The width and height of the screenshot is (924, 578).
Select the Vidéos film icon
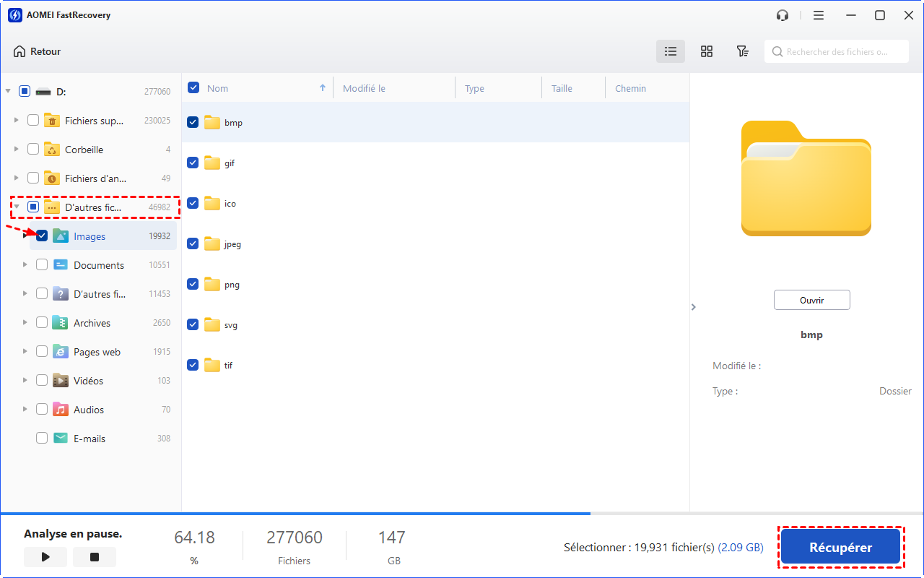[61, 381]
